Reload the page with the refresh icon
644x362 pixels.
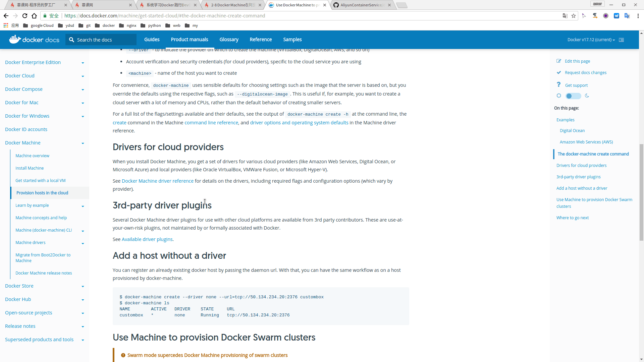tap(25, 16)
